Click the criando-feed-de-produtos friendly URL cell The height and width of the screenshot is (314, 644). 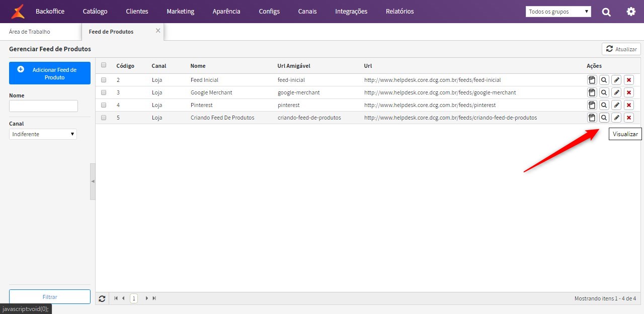(x=309, y=118)
